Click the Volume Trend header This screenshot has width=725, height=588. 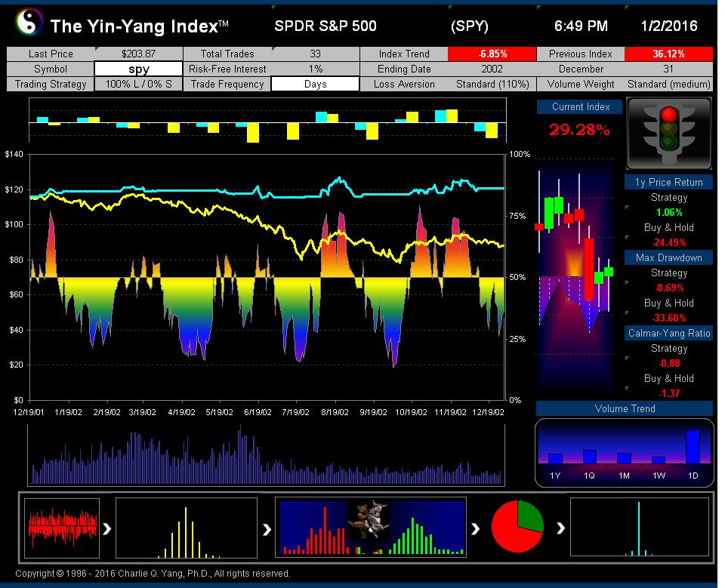[x=625, y=408]
